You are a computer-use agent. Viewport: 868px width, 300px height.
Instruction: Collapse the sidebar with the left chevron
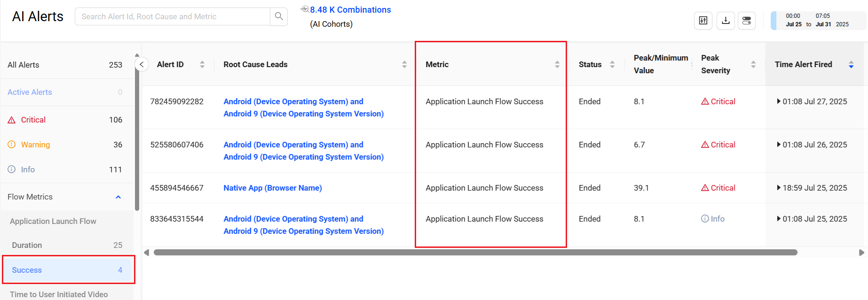click(142, 64)
